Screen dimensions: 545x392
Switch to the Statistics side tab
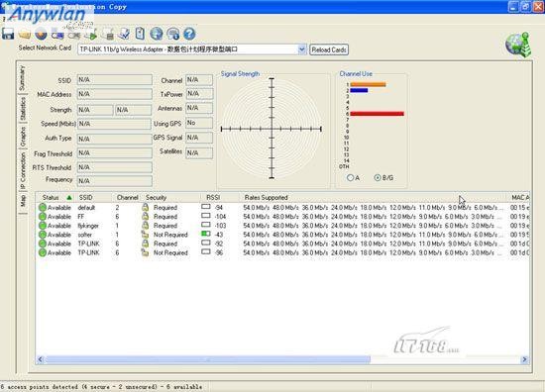[x=23, y=109]
